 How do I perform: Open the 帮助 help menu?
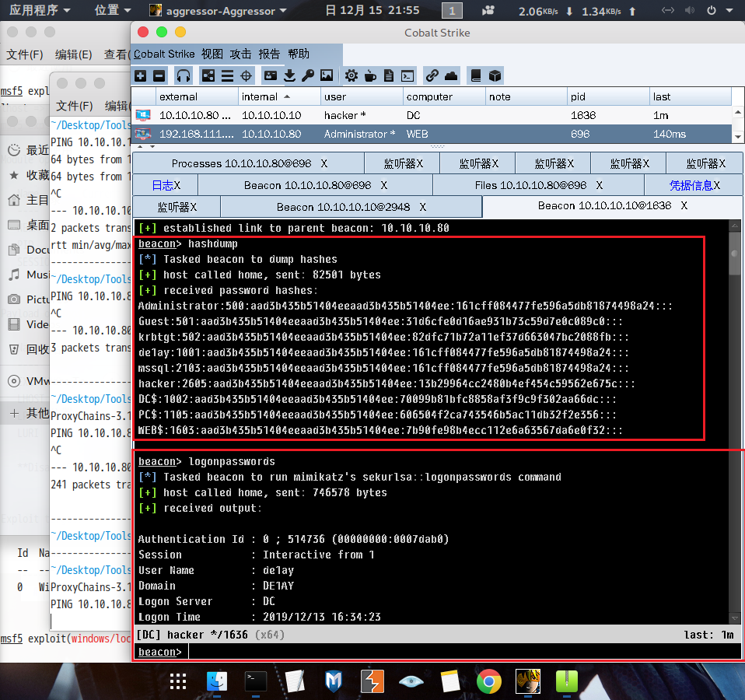(299, 54)
